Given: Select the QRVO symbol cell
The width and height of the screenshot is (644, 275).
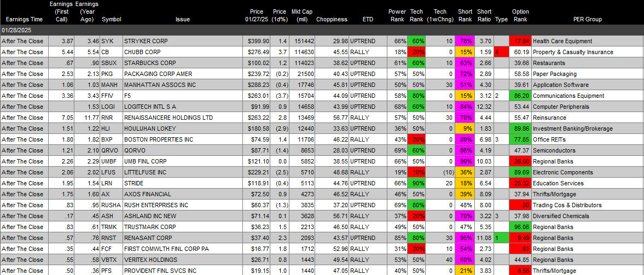Looking at the screenshot, I should point(111,150).
